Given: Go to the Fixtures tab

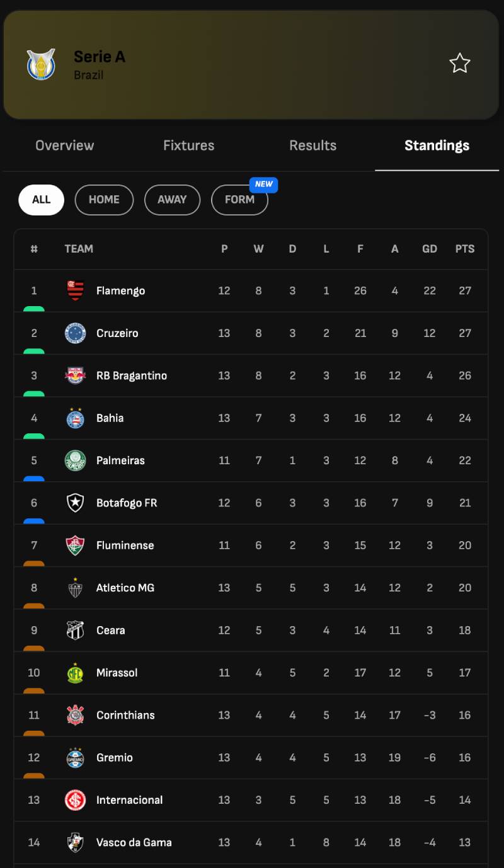Looking at the screenshot, I should point(188,146).
